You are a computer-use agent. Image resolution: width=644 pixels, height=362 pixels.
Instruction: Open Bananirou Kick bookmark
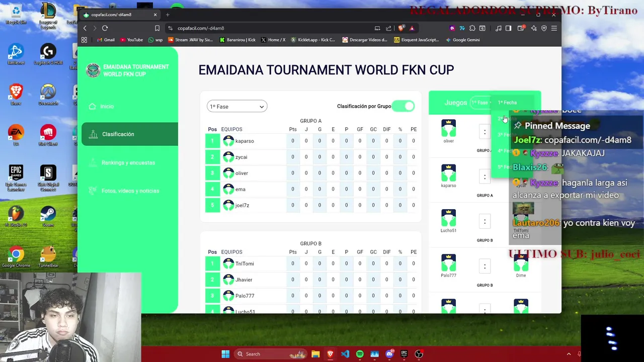[x=237, y=40]
